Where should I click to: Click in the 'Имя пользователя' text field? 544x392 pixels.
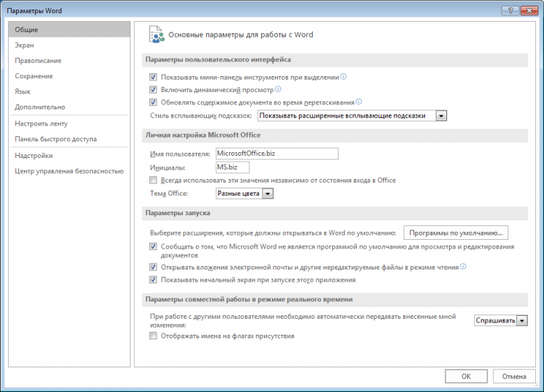pyautogui.click(x=277, y=154)
